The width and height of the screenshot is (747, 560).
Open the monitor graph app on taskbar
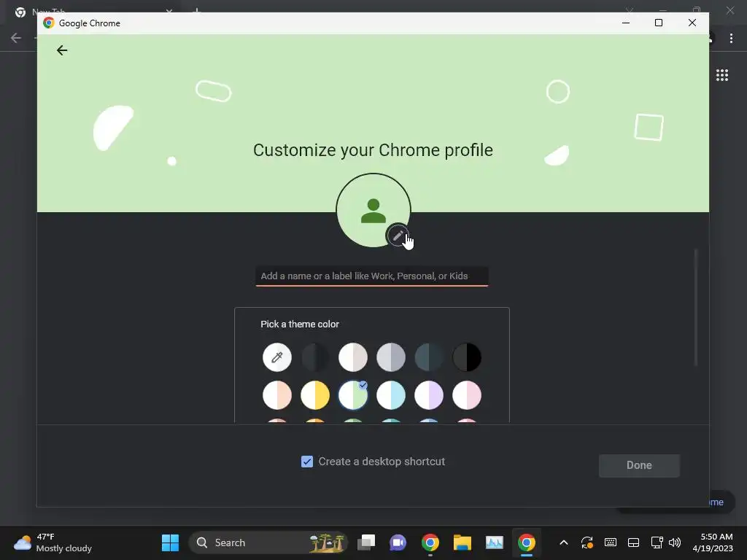tap(494, 542)
